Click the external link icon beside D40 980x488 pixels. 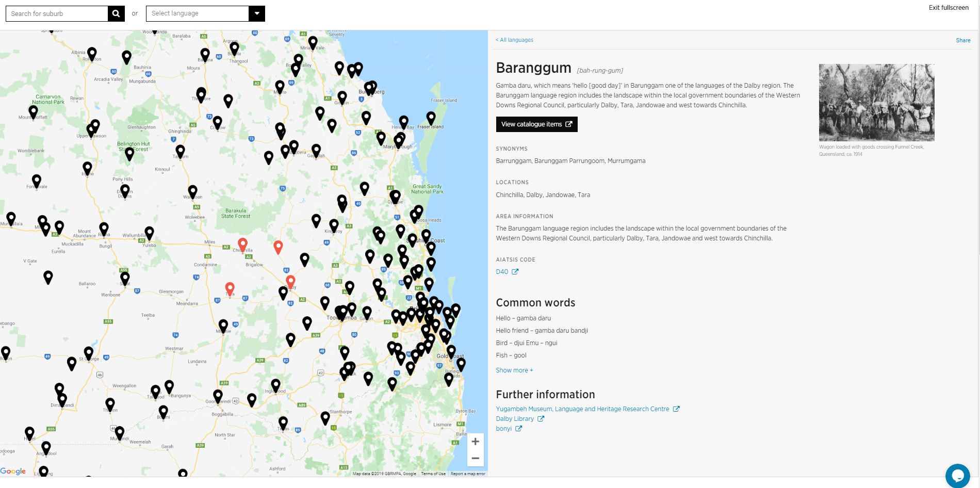coord(514,271)
